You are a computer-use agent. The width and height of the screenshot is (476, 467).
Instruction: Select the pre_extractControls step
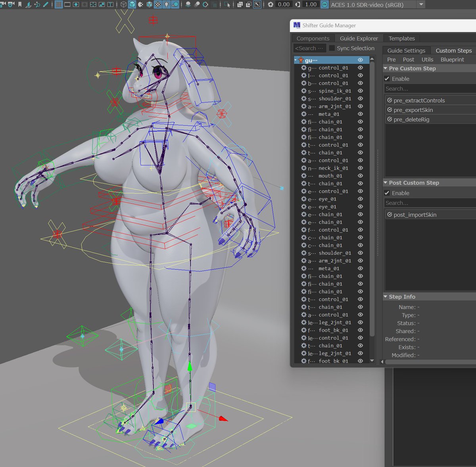pos(430,100)
